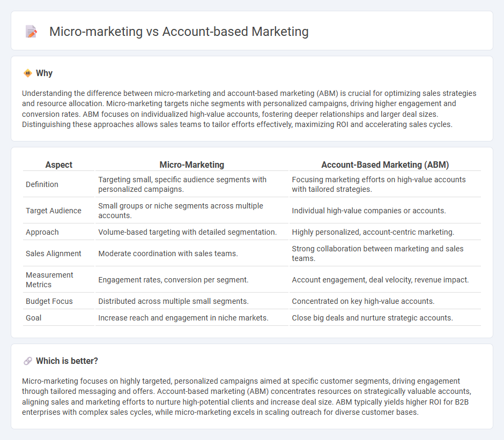Click cell 'Volume-based targeting with detailed segmentation.'
The image size is (504, 440).
click(x=192, y=232)
